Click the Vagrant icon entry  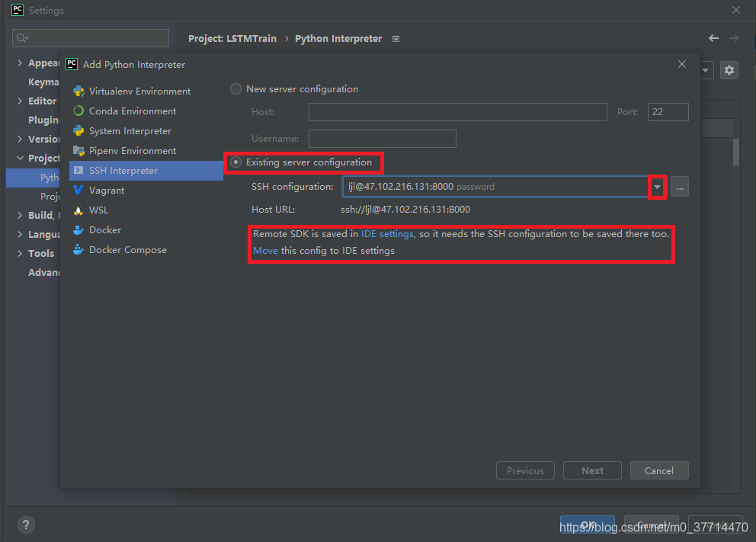click(x=78, y=191)
